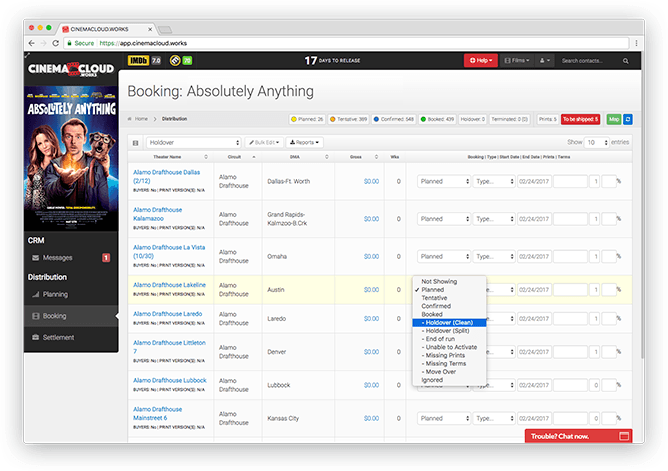Viewport: 668px width, 471px height.
Task: Click the Search contacts input field
Action: (592, 61)
